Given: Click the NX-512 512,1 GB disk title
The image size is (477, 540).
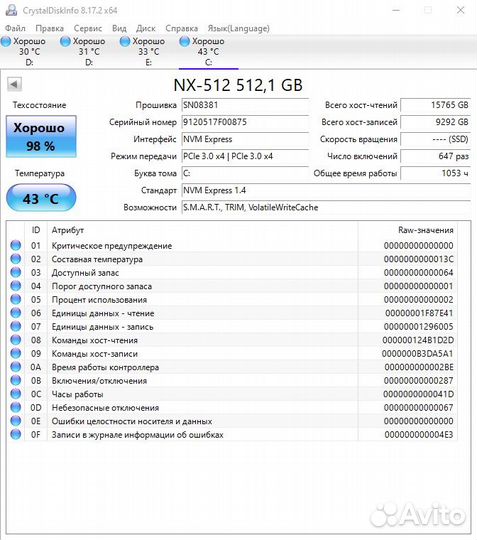Looking at the screenshot, I should click(x=238, y=85).
